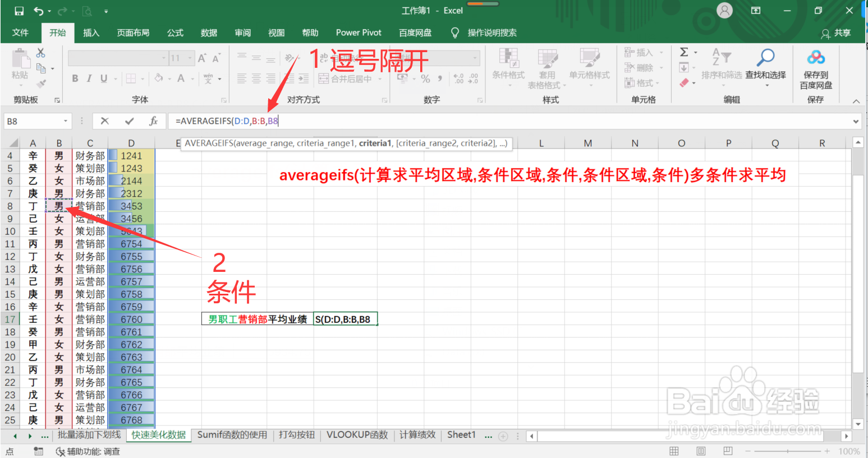Click Page Layout view icon in status bar
The image size is (868, 458).
[701, 451]
